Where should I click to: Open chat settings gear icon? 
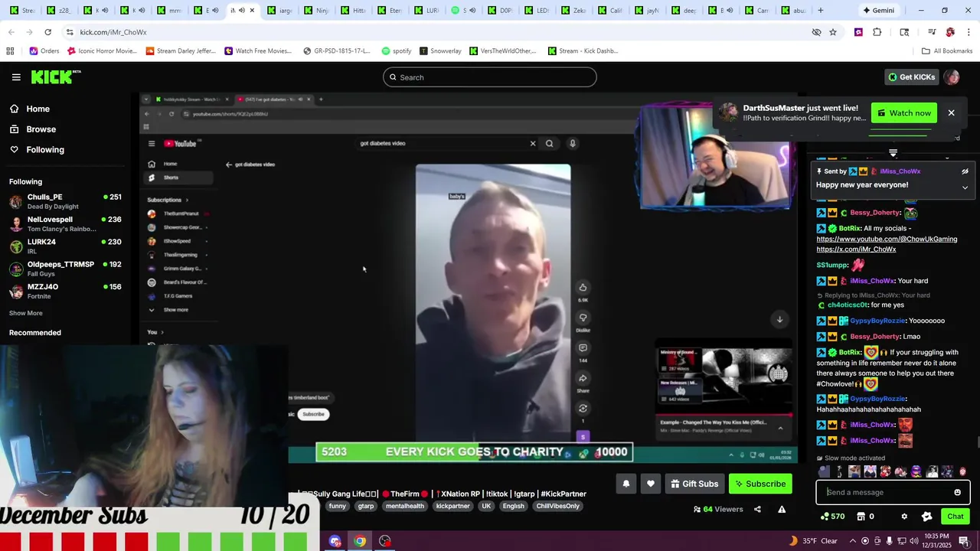pyautogui.click(x=904, y=517)
